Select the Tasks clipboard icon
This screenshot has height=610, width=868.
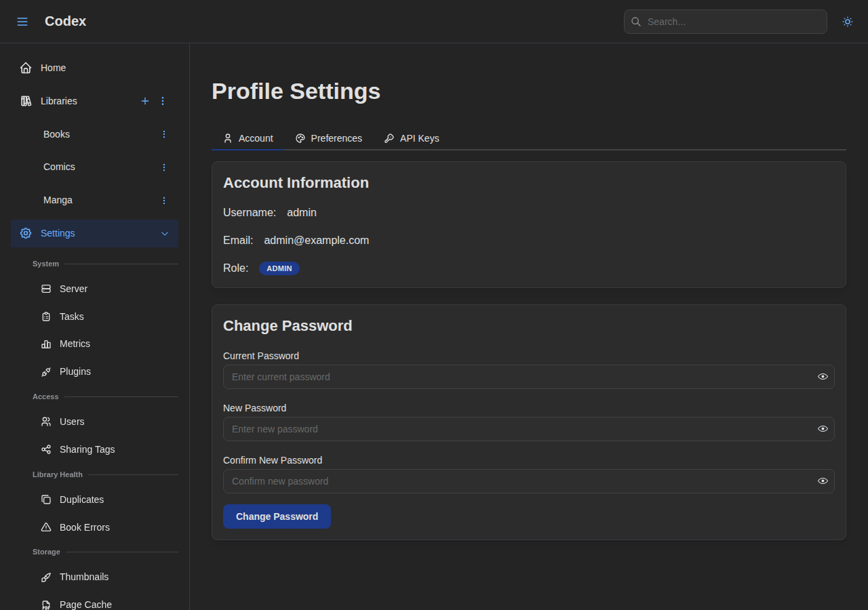(45, 316)
